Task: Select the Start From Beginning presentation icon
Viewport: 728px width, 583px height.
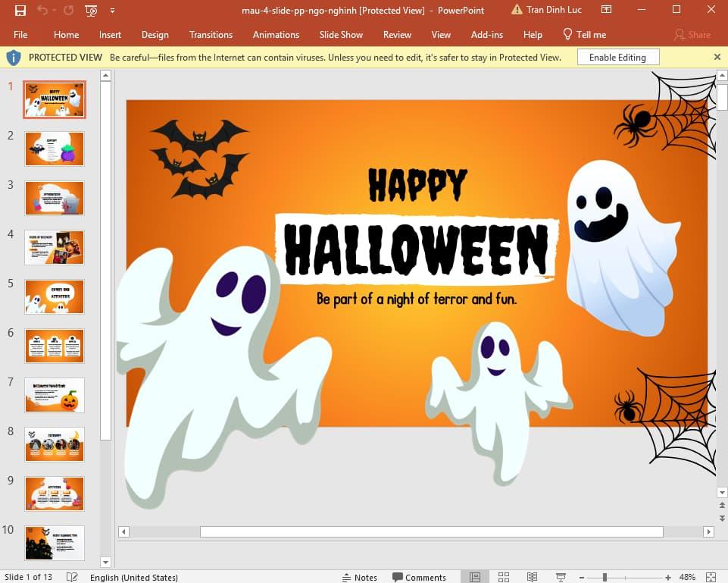Action: 90,10
